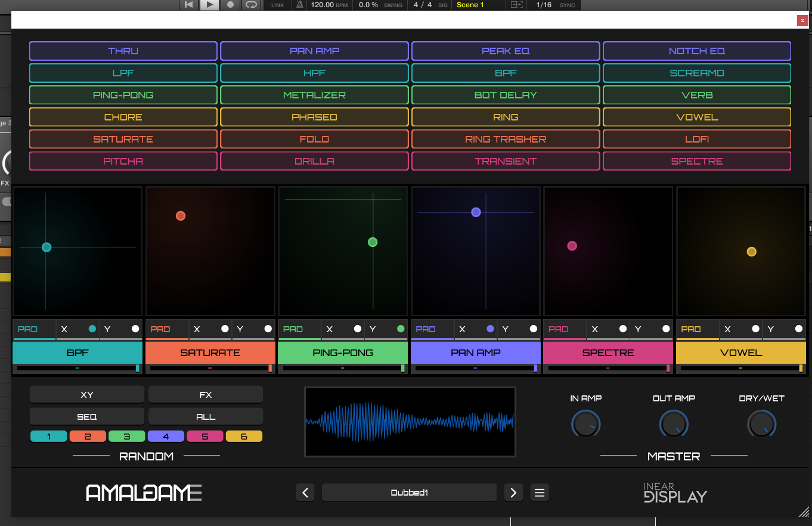Screen dimensions: 812x526
Task: Open the Dubbed1 preset name selector
Action: click(409, 493)
